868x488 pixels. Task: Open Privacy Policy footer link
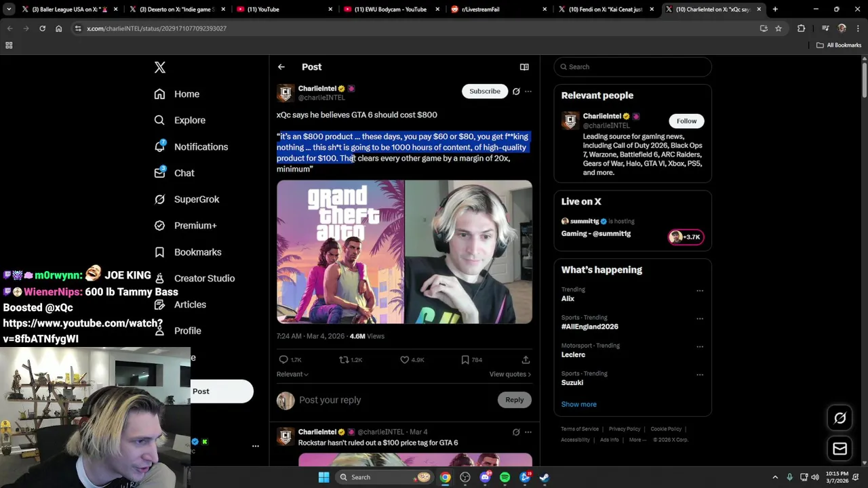click(x=625, y=429)
